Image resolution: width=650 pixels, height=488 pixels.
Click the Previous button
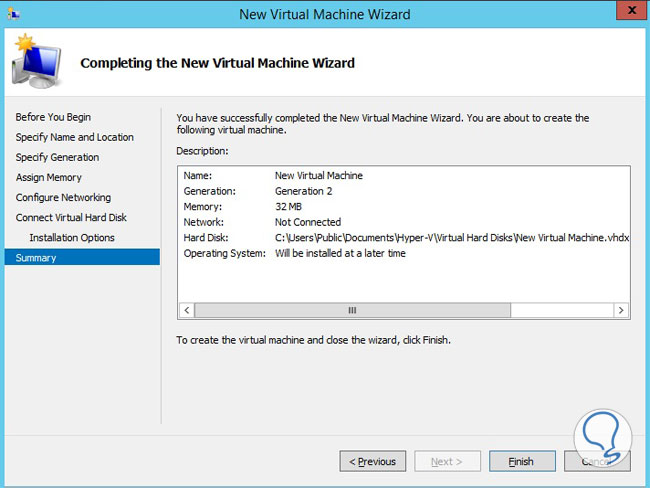373,462
